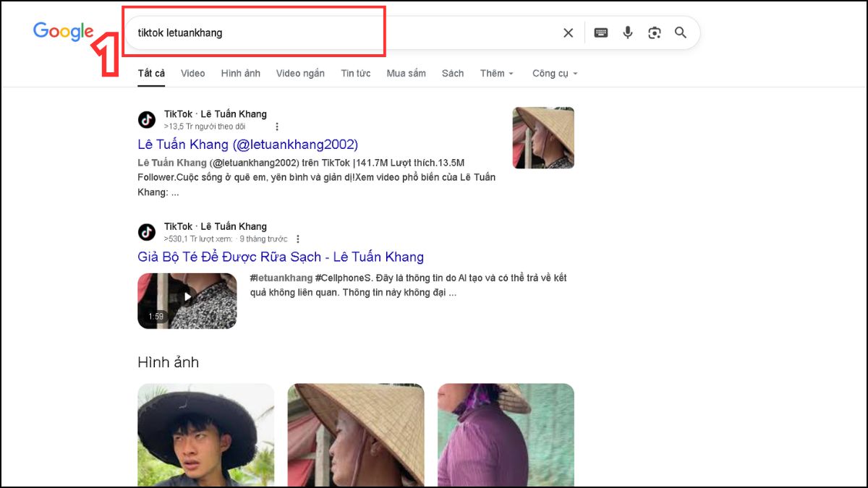The width and height of the screenshot is (868, 488).
Task: Click the Google logo
Action: [64, 33]
